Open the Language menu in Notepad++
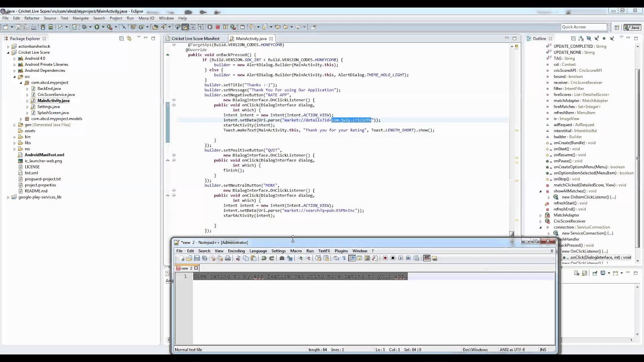Viewport: 644px width, 362px height. [x=258, y=251]
